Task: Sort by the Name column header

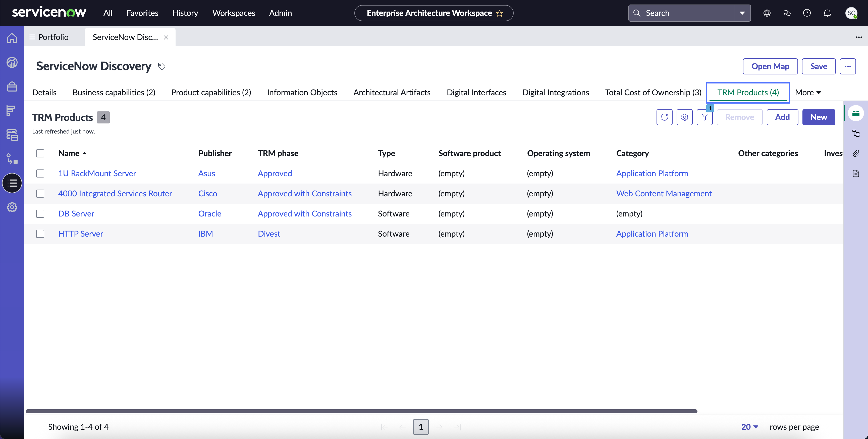Action: 69,153
